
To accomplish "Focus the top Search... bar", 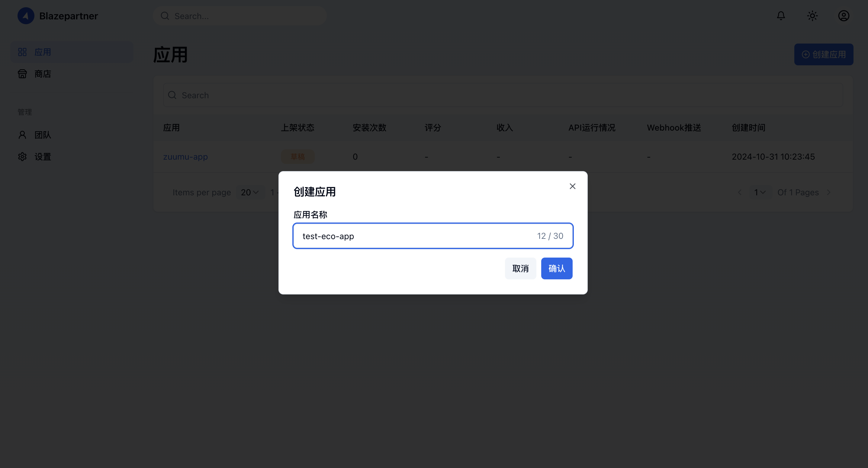I will click(x=240, y=16).
